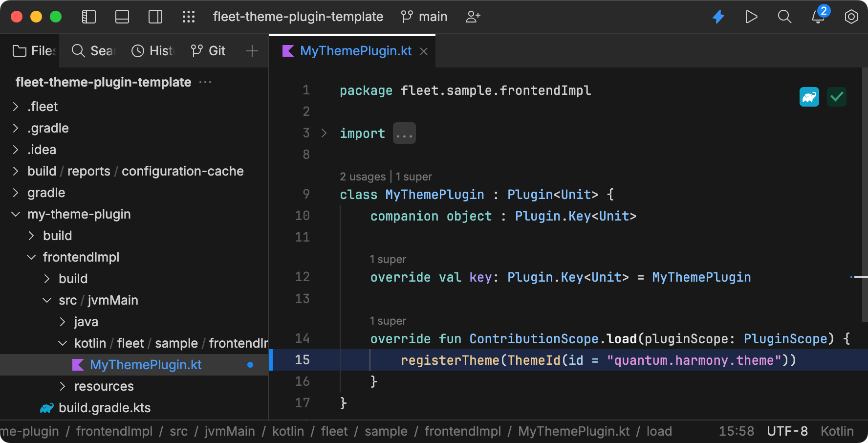Screen dimensions: 868x443
Task: Click the Kotlin indicator in the status bar
Action: click(x=837, y=431)
